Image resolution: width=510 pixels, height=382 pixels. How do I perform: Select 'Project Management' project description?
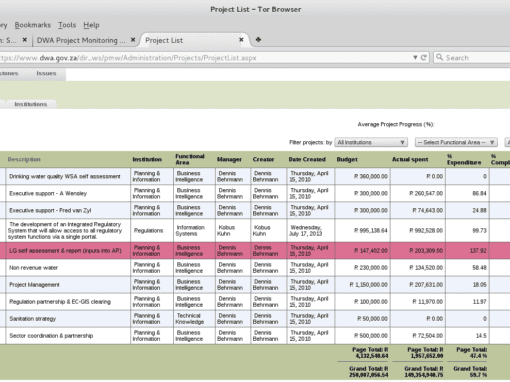pos(34,285)
